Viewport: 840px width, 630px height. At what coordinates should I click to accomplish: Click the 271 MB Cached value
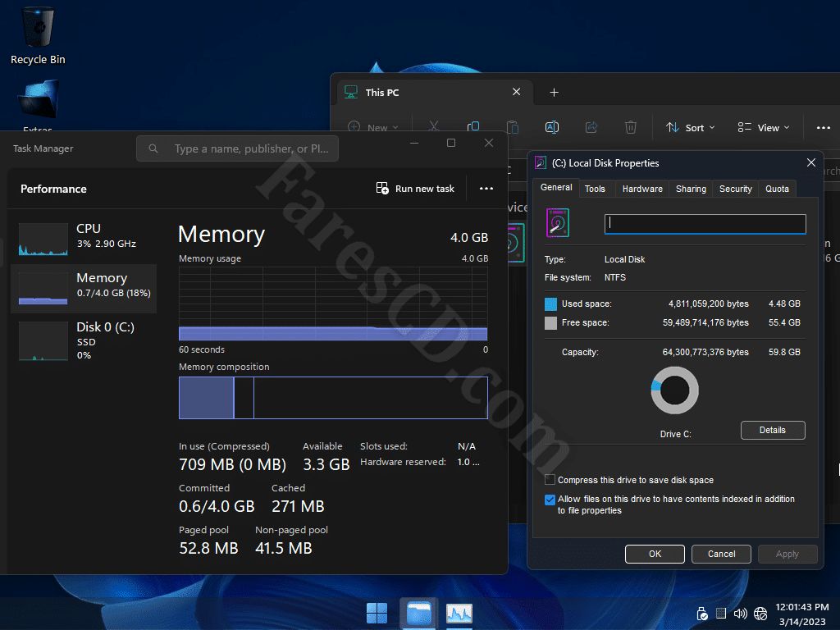298,506
